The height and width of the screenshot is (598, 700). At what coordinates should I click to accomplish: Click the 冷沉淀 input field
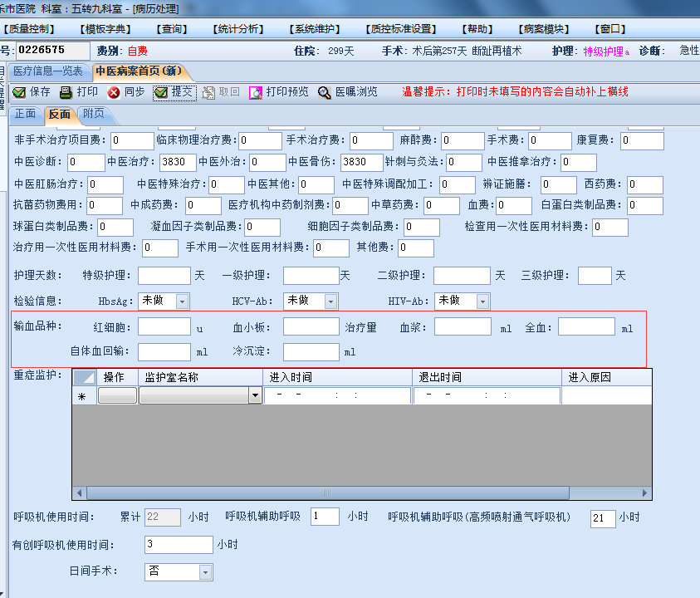coord(311,352)
